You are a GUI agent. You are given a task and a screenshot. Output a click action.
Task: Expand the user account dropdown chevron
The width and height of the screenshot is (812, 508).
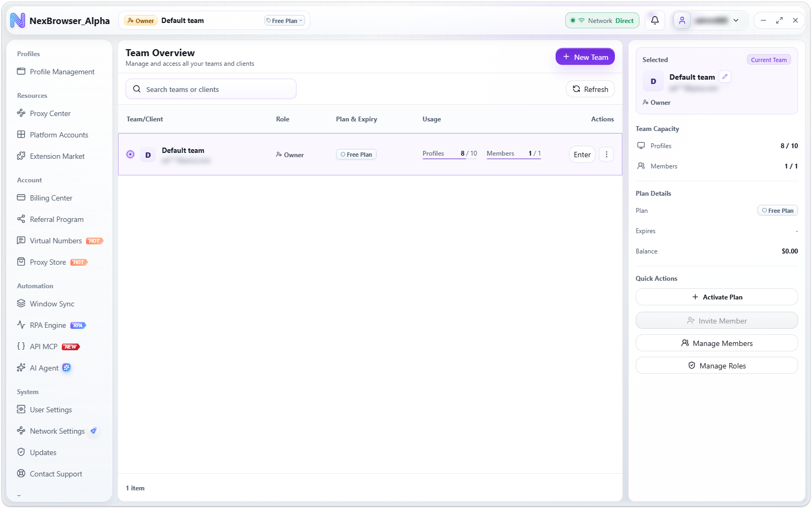tap(736, 20)
